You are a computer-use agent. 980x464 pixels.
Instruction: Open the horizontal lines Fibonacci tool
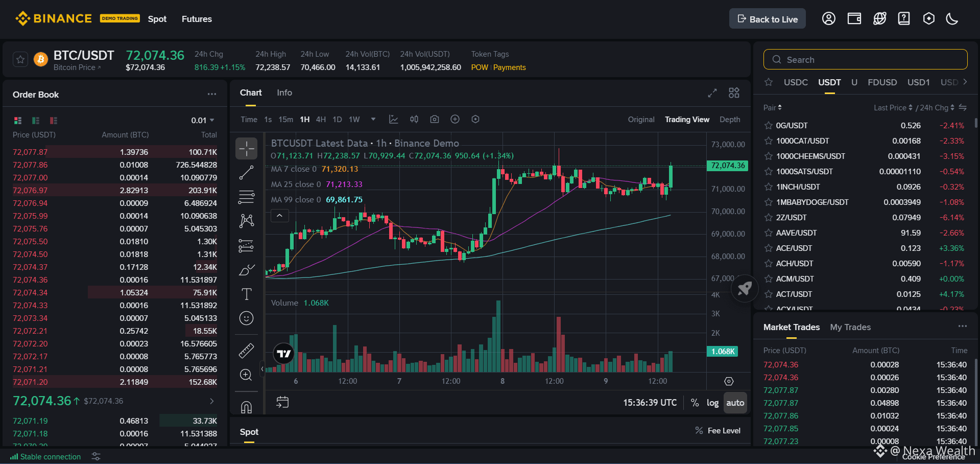pos(246,197)
